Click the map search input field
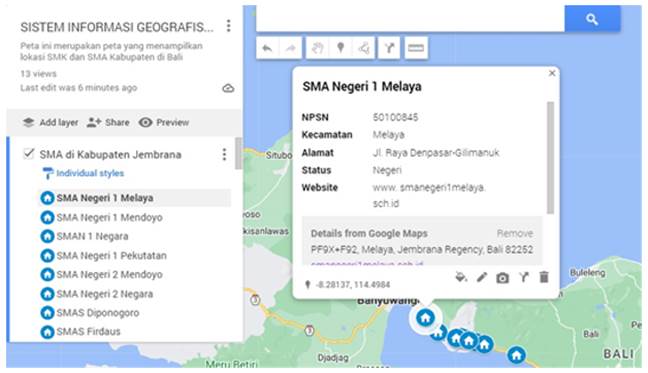Viewport: 648px width, 373px height. pos(410,19)
